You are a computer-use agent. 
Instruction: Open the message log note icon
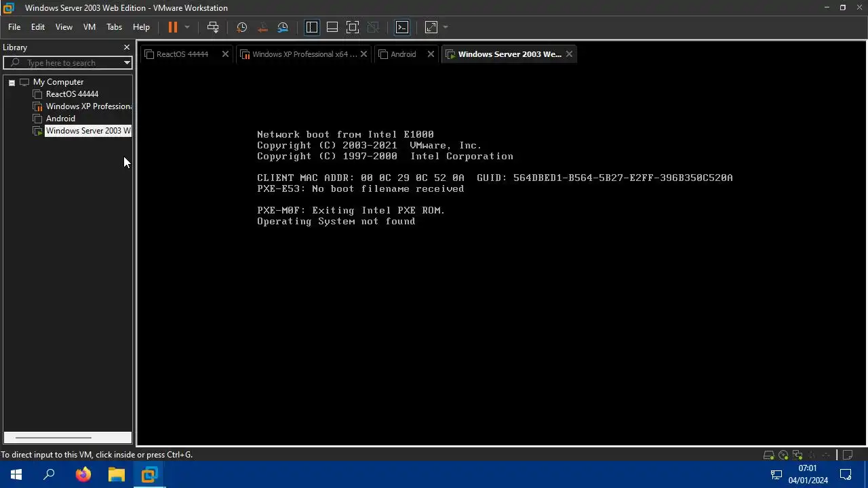[848, 455]
